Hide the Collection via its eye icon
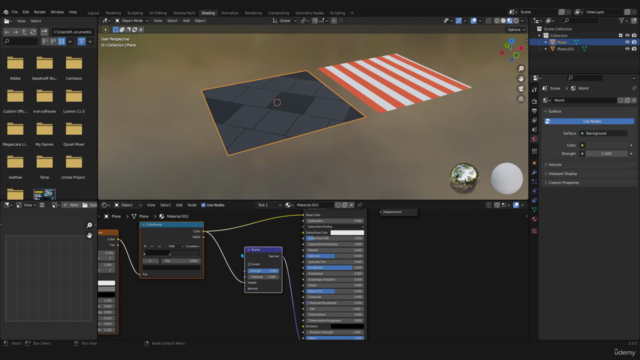Screen dimensions: 640x360 [x=627, y=36]
